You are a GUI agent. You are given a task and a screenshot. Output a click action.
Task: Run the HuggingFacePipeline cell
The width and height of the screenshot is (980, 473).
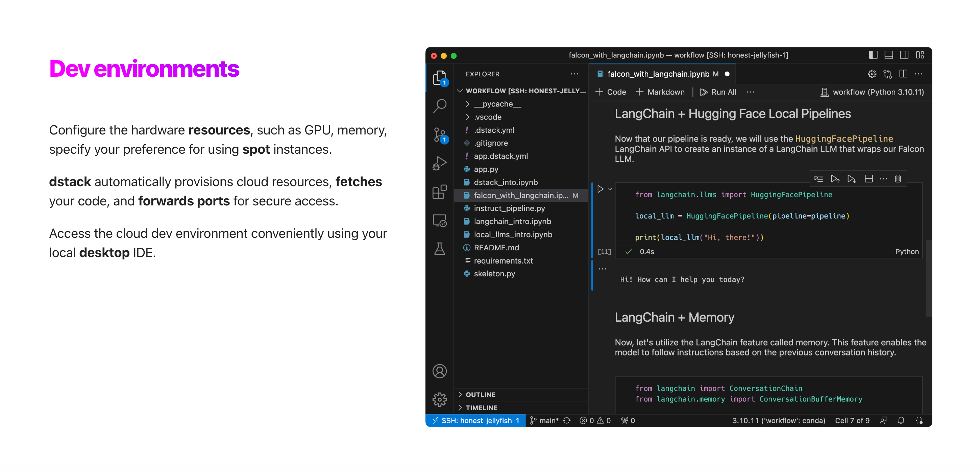pyautogui.click(x=600, y=189)
